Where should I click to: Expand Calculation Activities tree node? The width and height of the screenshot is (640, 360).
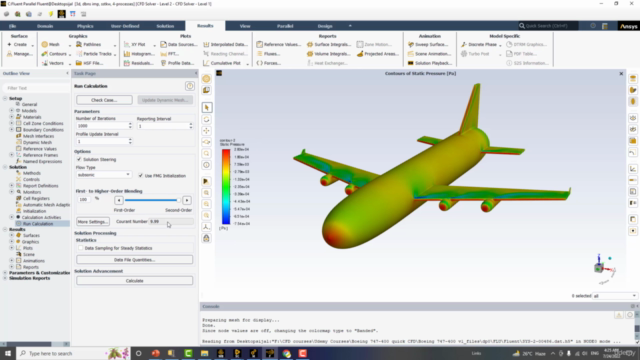(12, 217)
